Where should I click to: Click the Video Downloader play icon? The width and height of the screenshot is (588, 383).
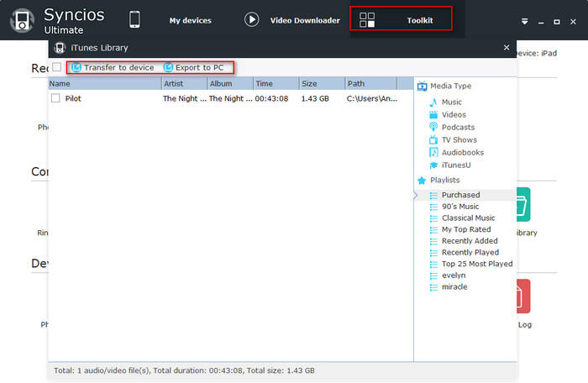pos(251,19)
